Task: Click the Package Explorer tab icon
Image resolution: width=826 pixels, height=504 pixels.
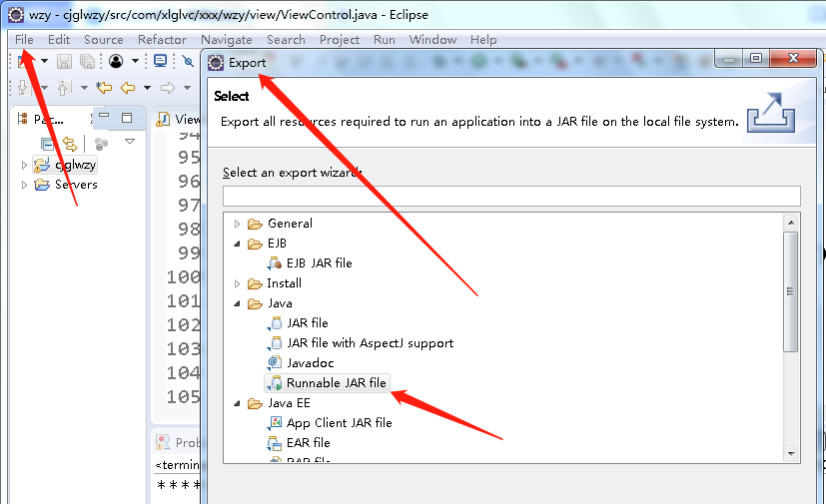Action: [x=22, y=119]
